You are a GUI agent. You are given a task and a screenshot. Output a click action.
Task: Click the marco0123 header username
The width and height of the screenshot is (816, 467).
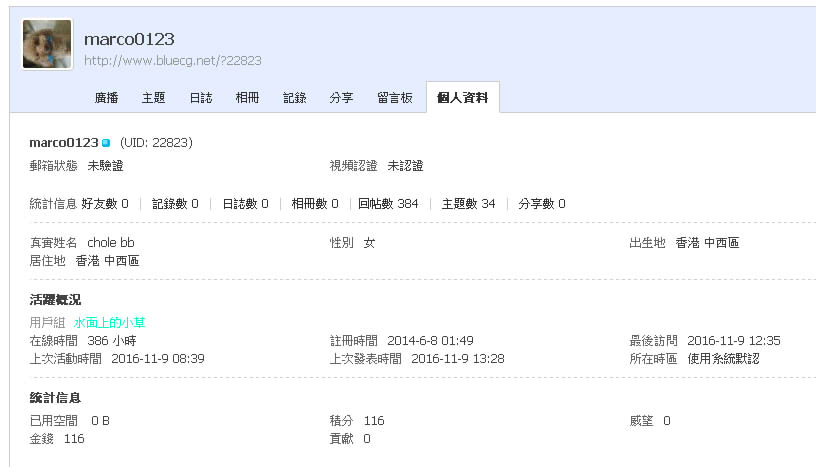(129, 39)
